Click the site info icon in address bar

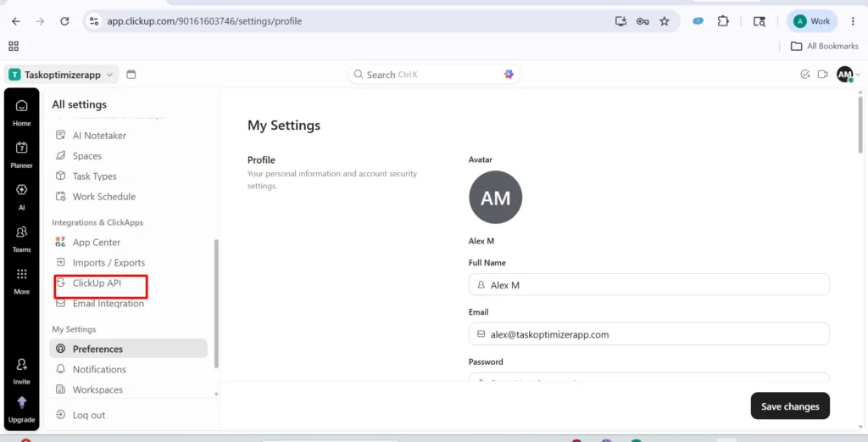[94, 21]
